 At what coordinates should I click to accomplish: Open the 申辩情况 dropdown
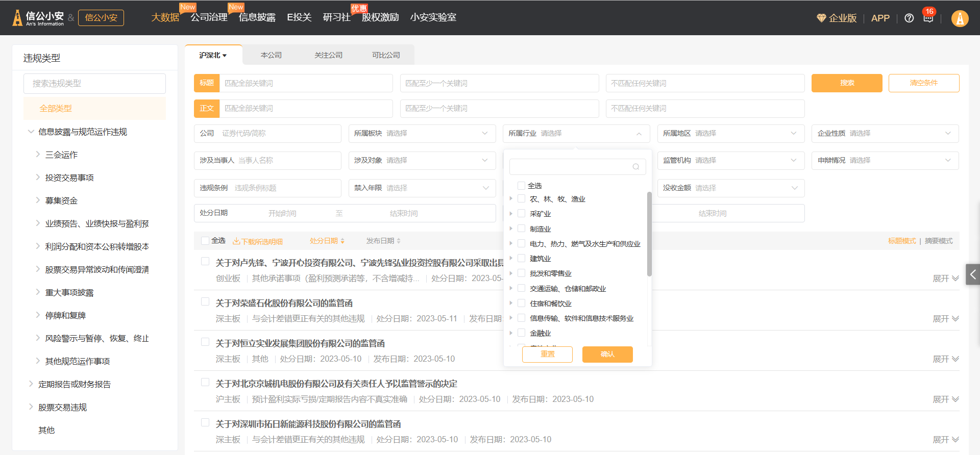click(885, 160)
